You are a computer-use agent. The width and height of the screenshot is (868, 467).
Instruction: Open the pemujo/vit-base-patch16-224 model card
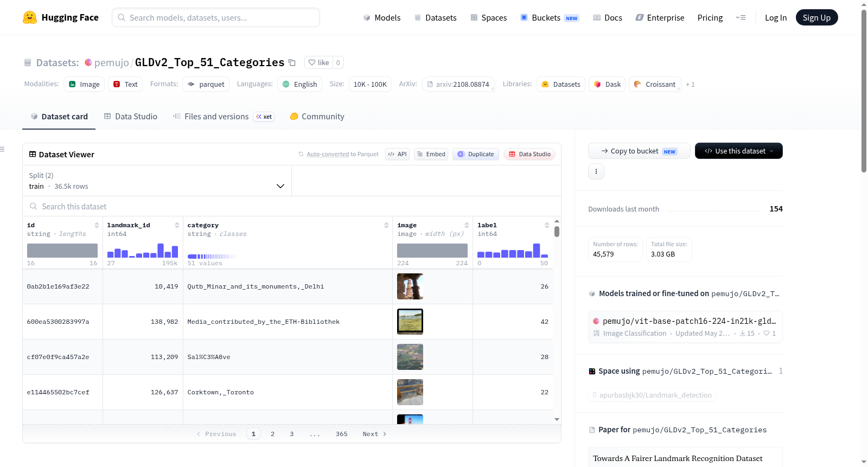tap(685, 327)
